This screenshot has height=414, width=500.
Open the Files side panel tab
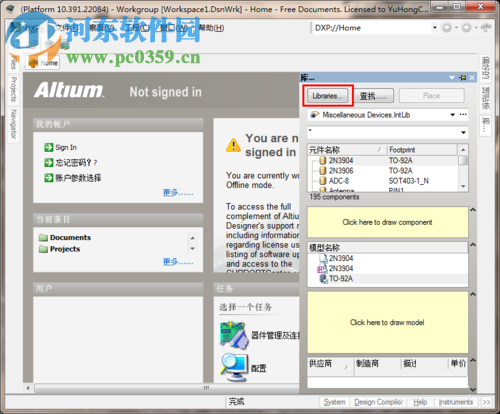(13, 63)
